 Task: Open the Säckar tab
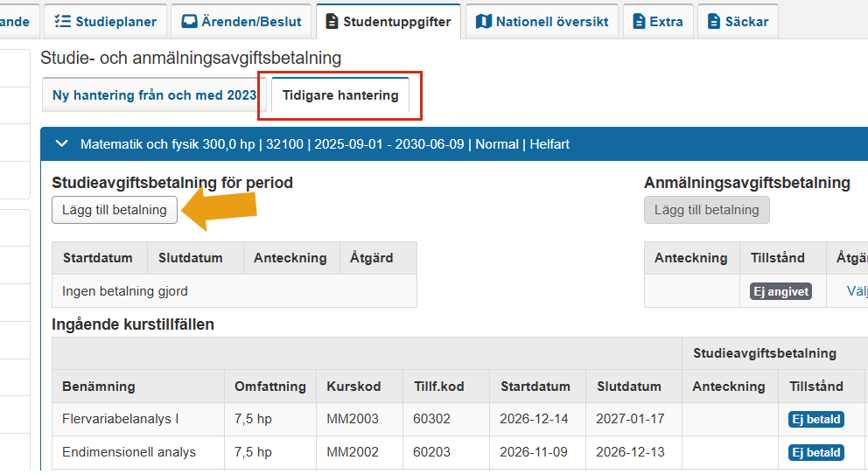click(x=738, y=22)
